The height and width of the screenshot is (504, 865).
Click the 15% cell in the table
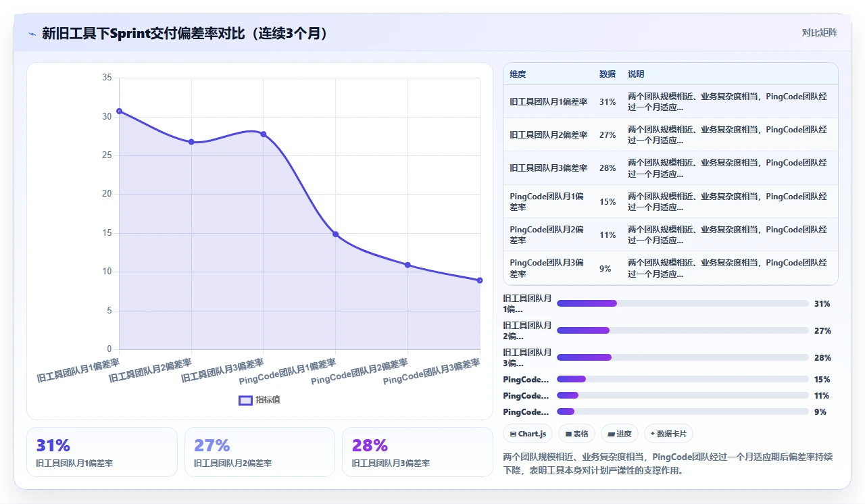608,202
